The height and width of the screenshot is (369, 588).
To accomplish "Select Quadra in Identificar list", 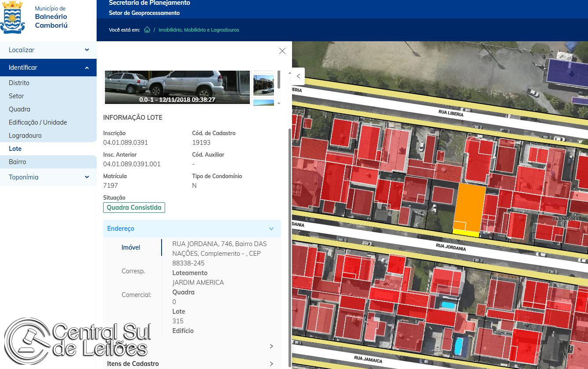I will [19, 109].
